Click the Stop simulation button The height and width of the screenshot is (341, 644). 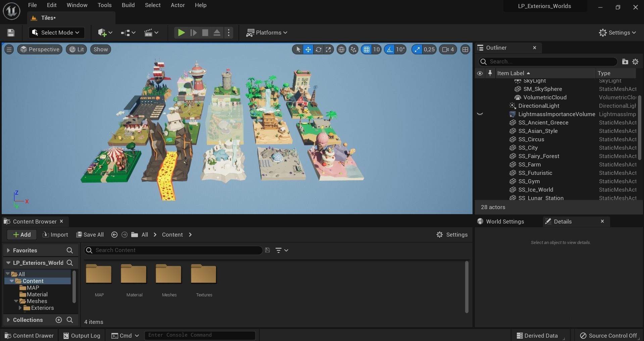tap(205, 33)
